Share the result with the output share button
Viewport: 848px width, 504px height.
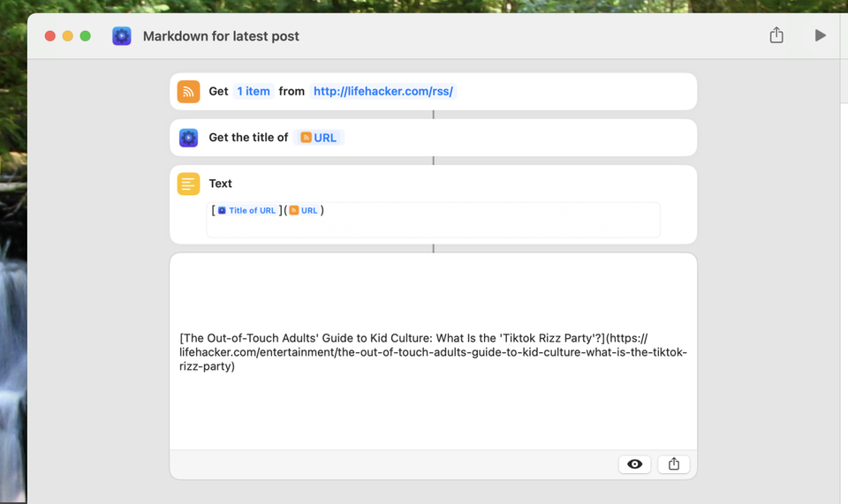[x=673, y=464]
